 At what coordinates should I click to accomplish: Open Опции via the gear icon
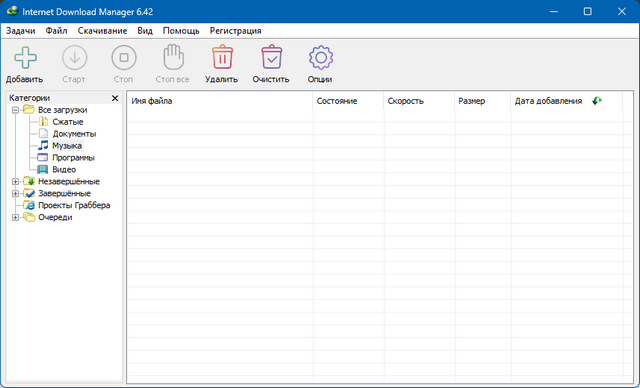tap(321, 58)
